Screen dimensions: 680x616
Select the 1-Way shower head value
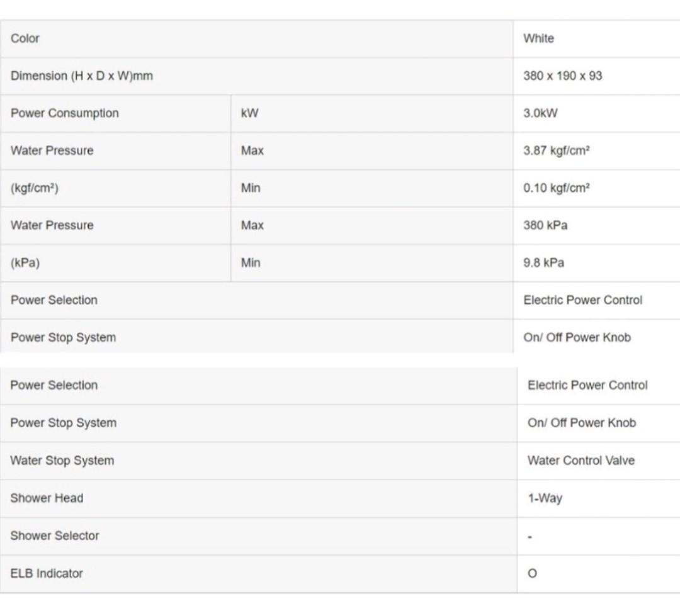(x=545, y=498)
